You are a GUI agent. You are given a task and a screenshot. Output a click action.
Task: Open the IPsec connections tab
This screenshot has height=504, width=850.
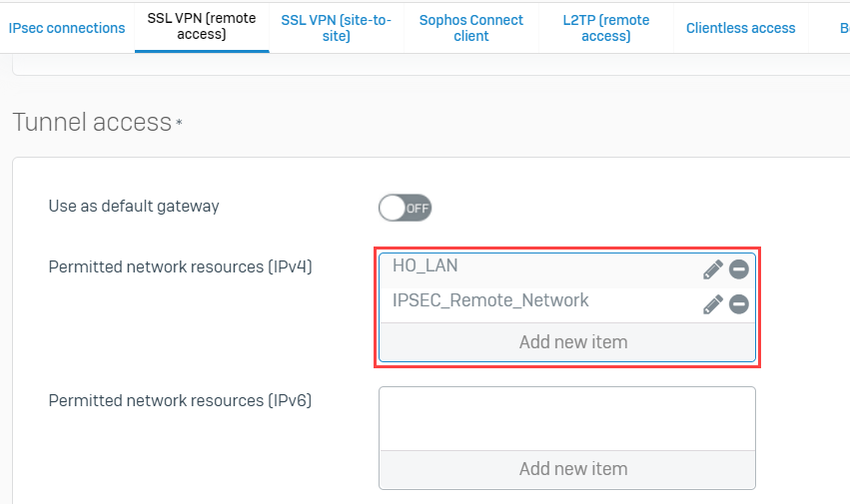(x=67, y=28)
